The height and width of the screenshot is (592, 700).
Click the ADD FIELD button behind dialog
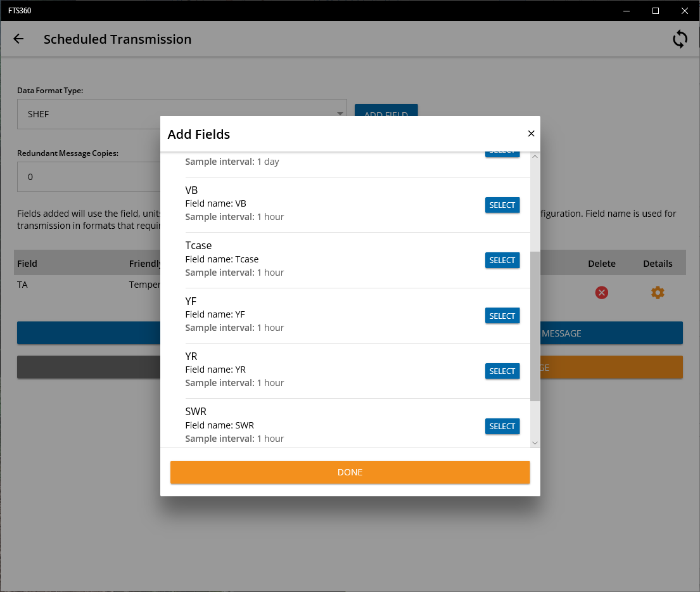pyautogui.click(x=386, y=110)
